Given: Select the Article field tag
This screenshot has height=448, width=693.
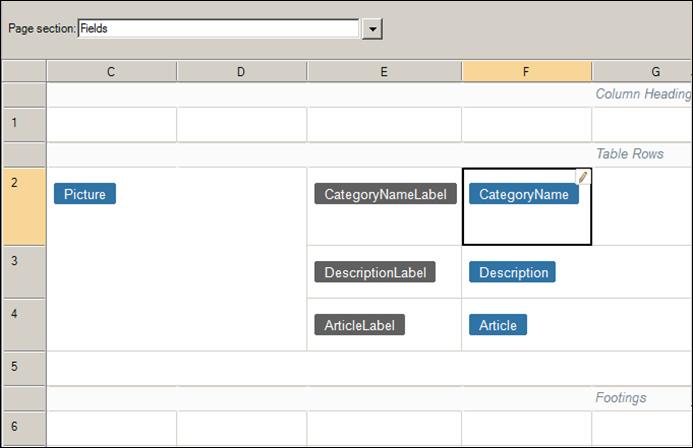Looking at the screenshot, I should (x=498, y=325).
